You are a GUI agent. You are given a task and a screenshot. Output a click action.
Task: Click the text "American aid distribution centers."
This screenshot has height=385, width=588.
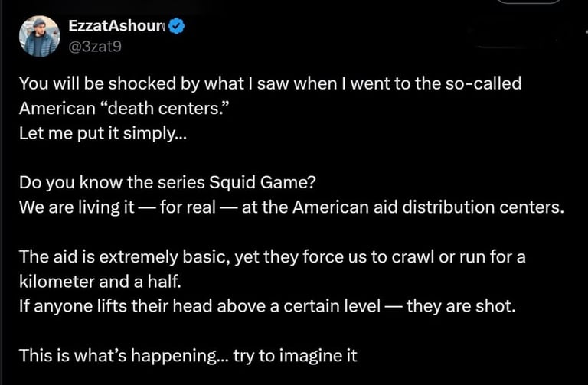point(428,207)
